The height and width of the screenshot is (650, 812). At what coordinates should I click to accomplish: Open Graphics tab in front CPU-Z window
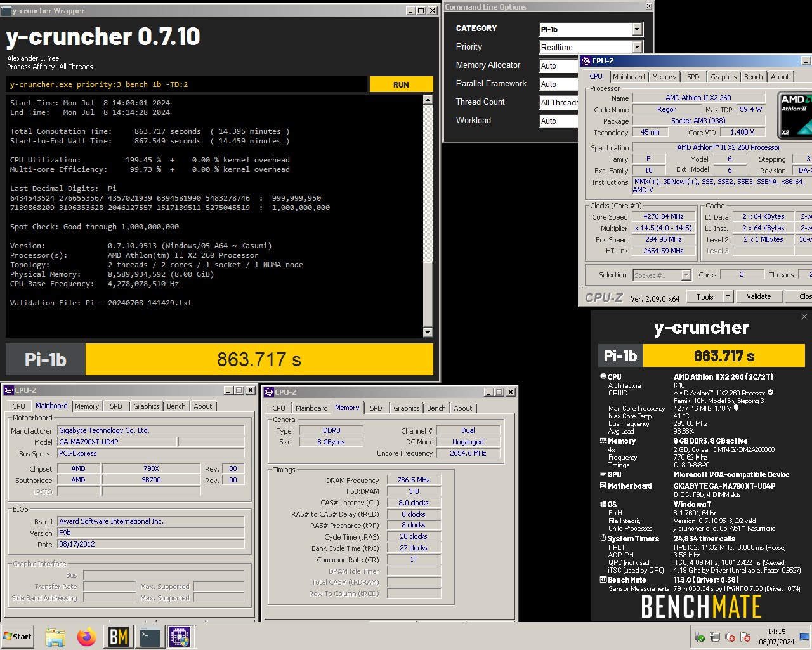pyautogui.click(x=723, y=77)
